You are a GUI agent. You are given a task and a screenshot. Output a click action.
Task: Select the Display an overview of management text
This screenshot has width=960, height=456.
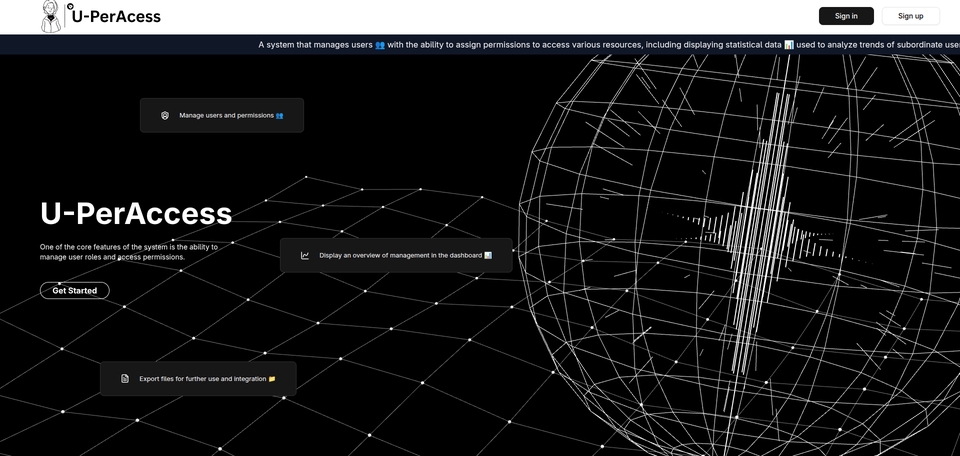click(x=400, y=256)
